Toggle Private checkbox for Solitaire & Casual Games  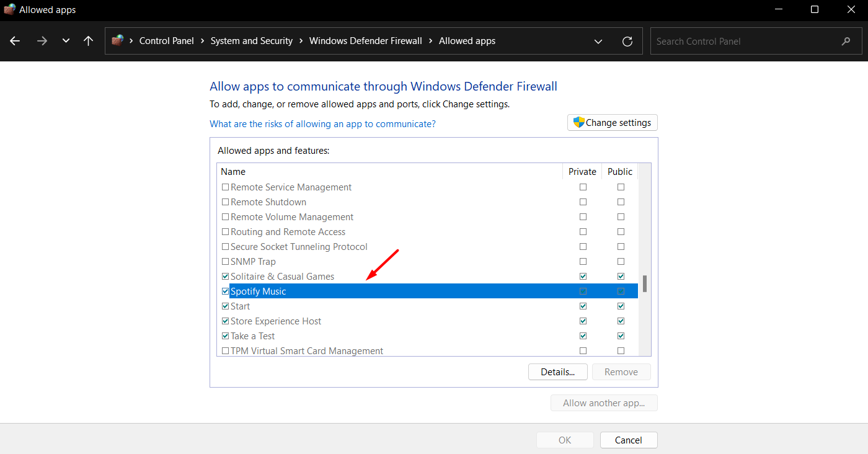coord(583,277)
